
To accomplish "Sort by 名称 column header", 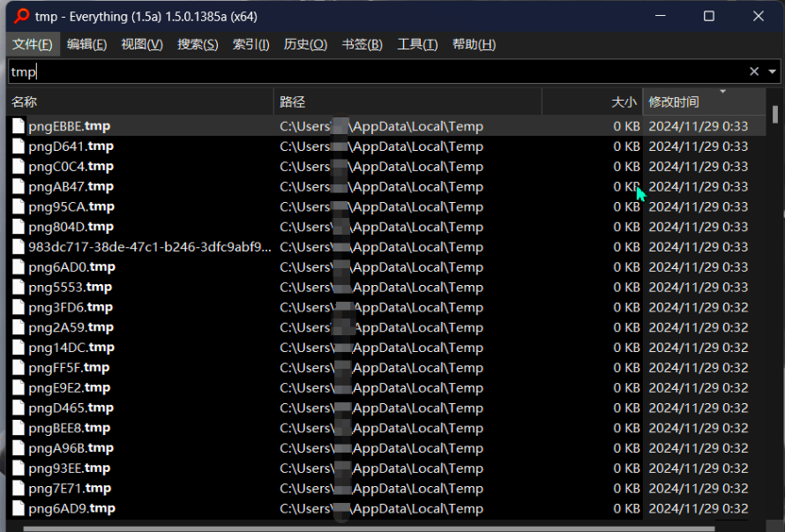I will [139, 102].
